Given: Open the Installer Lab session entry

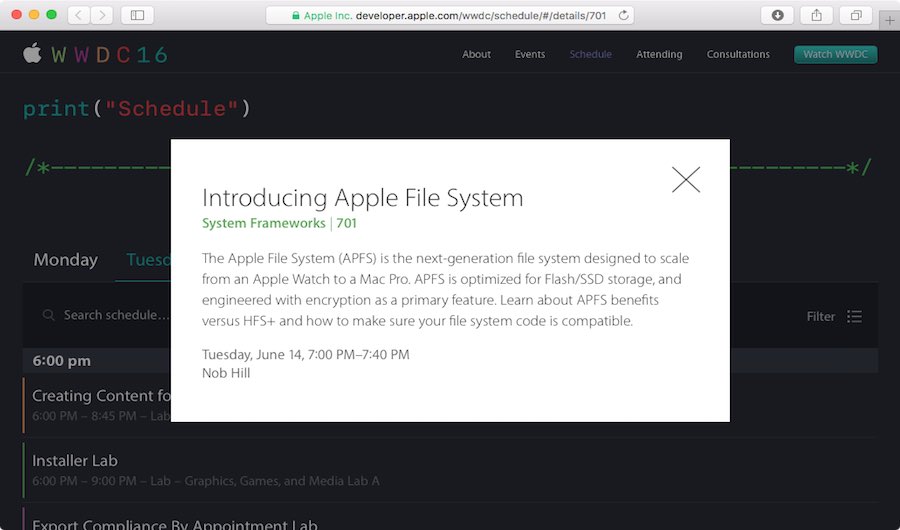Looking at the screenshot, I should click(x=75, y=461).
